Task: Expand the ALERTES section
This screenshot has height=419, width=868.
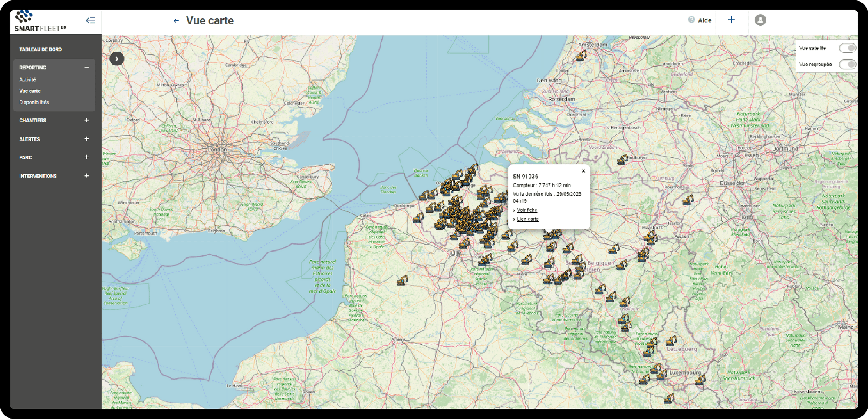Action: (86, 139)
